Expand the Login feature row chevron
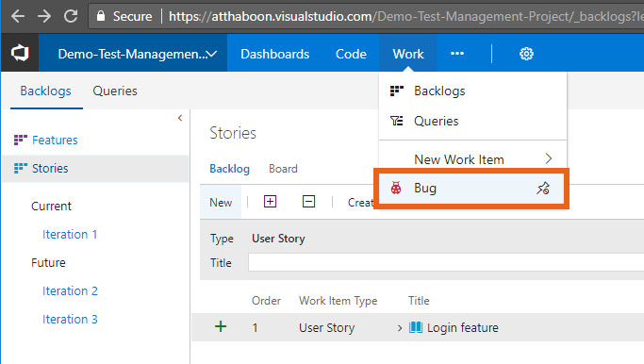 [400, 328]
